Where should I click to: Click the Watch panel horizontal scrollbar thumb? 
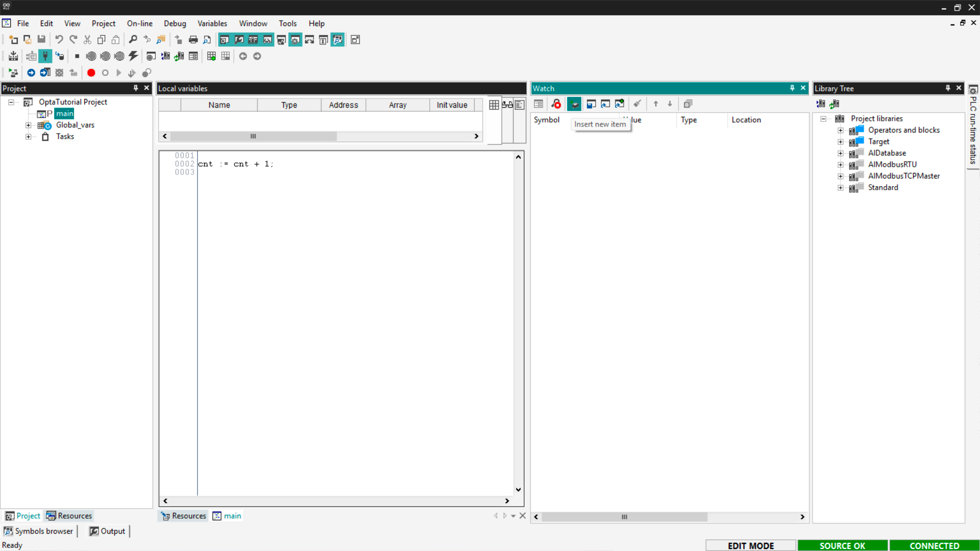pyautogui.click(x=624, y=517)
